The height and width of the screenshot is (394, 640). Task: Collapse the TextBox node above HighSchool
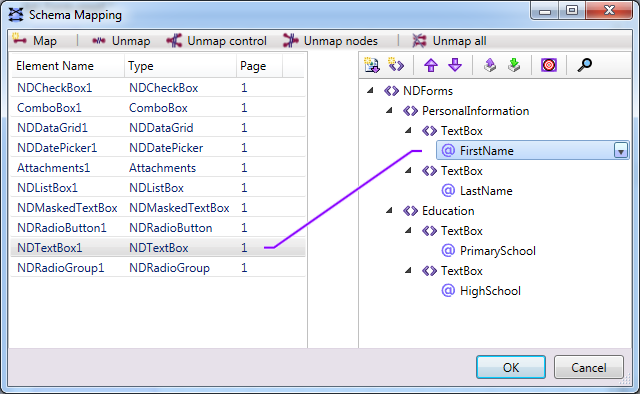click(x=408, y=270)
